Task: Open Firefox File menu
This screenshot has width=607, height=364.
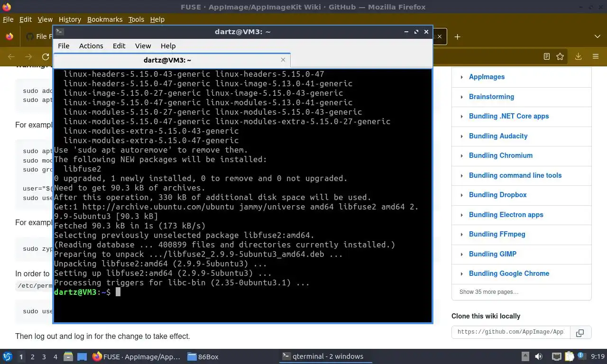Action: click(x=8, y=19)
